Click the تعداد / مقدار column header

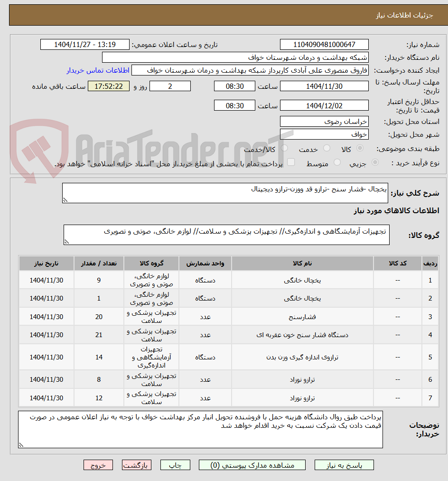[x=99, y=263]
